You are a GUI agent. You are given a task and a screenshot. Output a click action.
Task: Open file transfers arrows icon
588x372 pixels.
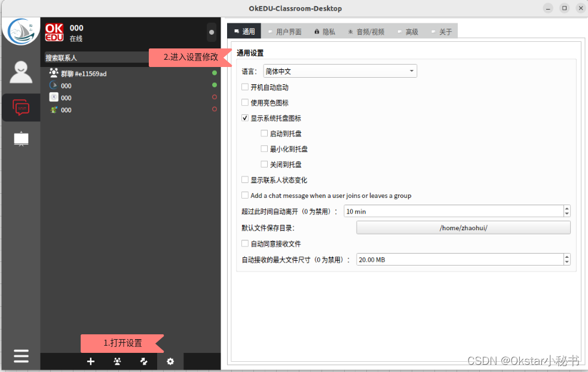click(143, 361)
